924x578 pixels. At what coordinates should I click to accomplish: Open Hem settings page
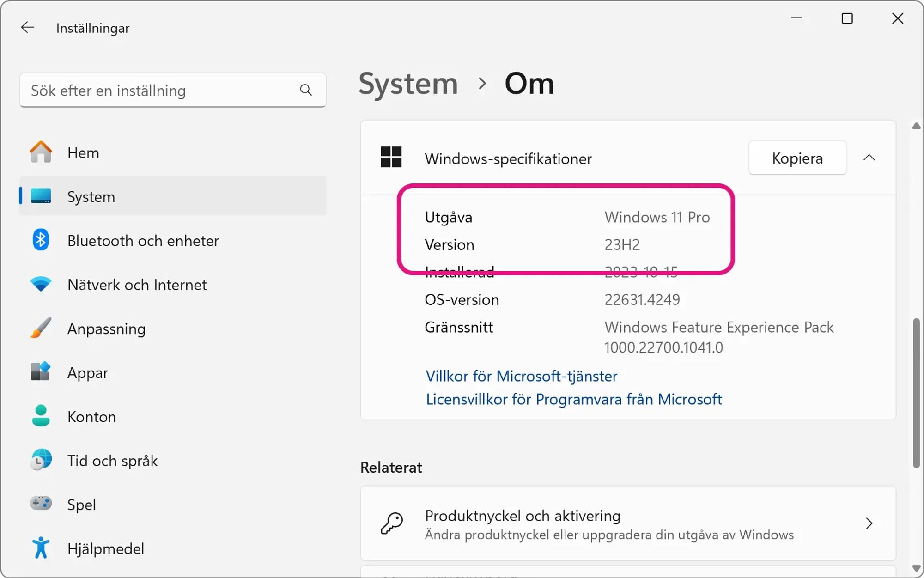tap(172, 152)
